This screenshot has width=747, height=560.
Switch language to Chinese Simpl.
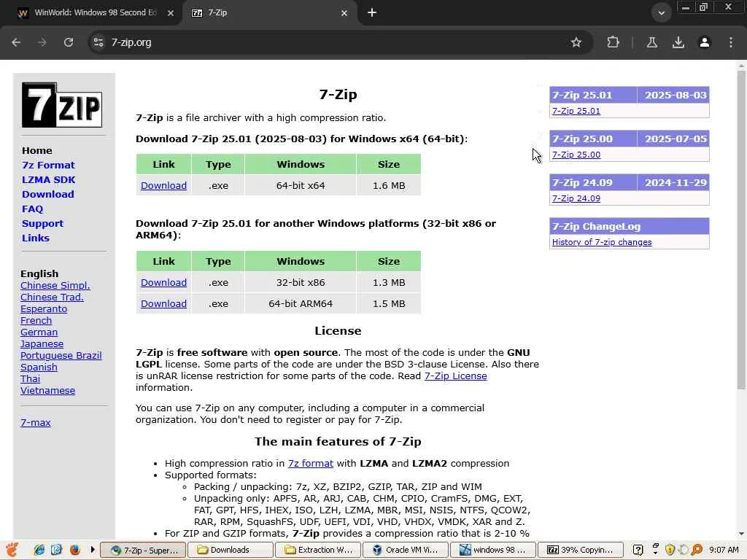55,286
